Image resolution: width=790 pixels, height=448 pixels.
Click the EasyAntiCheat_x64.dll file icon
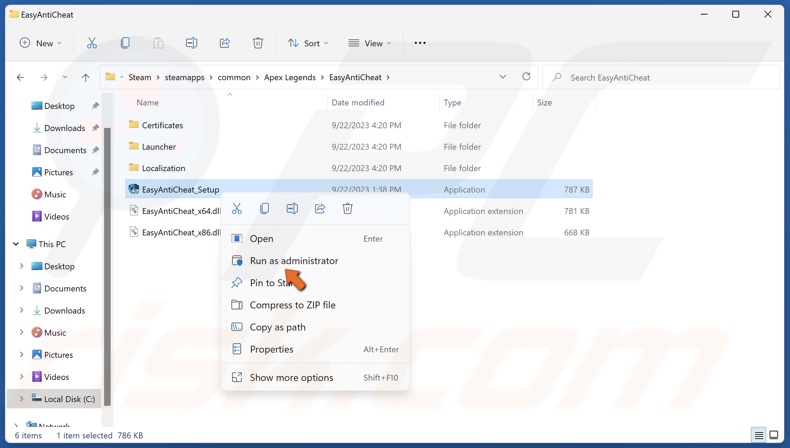(x=134, y=211)
